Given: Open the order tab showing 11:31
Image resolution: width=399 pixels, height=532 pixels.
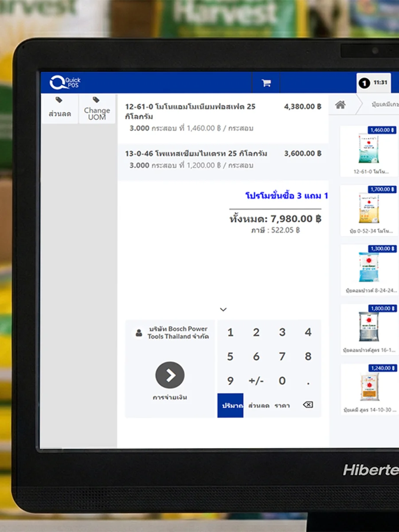Looking at the screenshot, I should coord(374,83).
